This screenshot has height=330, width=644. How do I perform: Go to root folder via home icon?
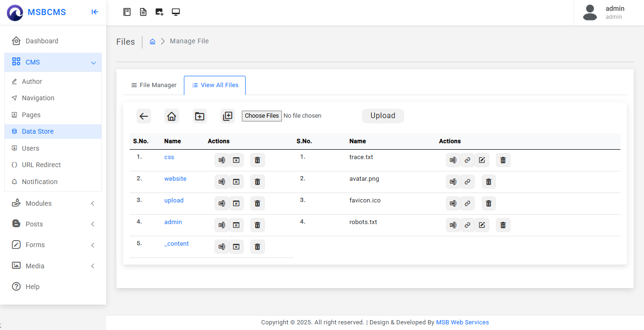click(x=172, y=116)
